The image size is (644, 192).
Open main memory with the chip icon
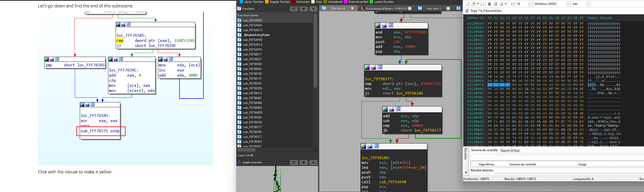coord(489,4)
